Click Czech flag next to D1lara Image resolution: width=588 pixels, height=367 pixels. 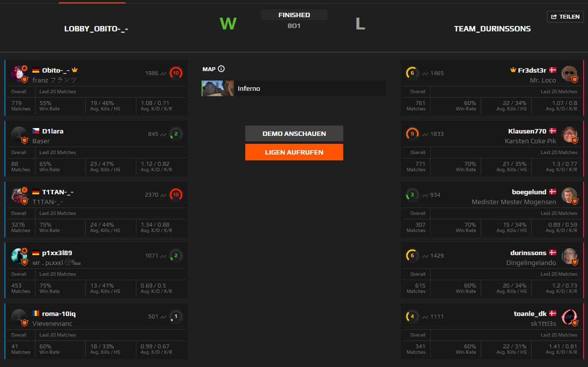click(x=36, y=131)
